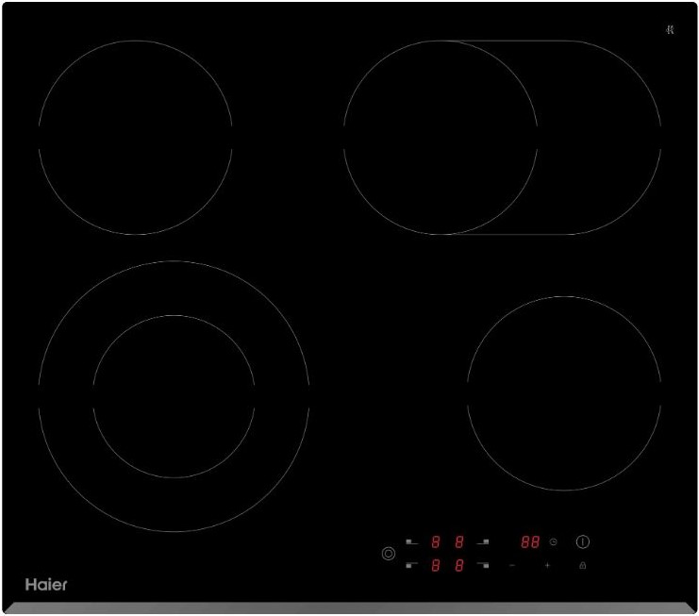
Task: Tap the timer clock icon
Action: click(553, 541)
